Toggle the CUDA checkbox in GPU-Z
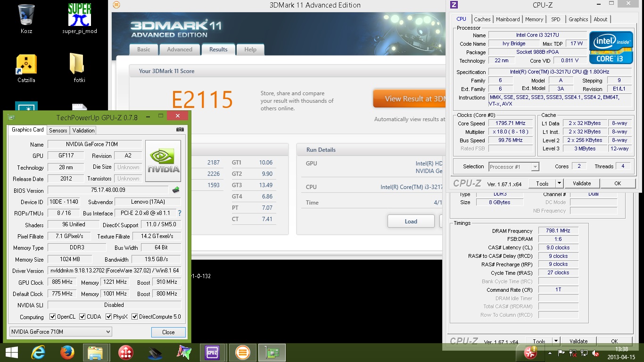 pos(83,316)
